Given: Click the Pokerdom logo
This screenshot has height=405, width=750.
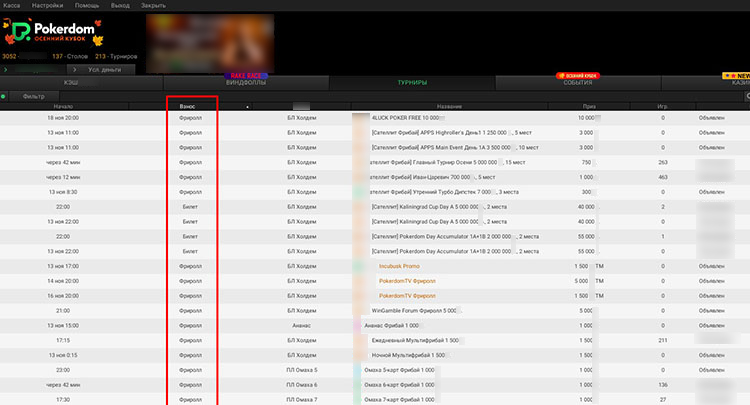Looking at the screenshot, I should 53,33.
